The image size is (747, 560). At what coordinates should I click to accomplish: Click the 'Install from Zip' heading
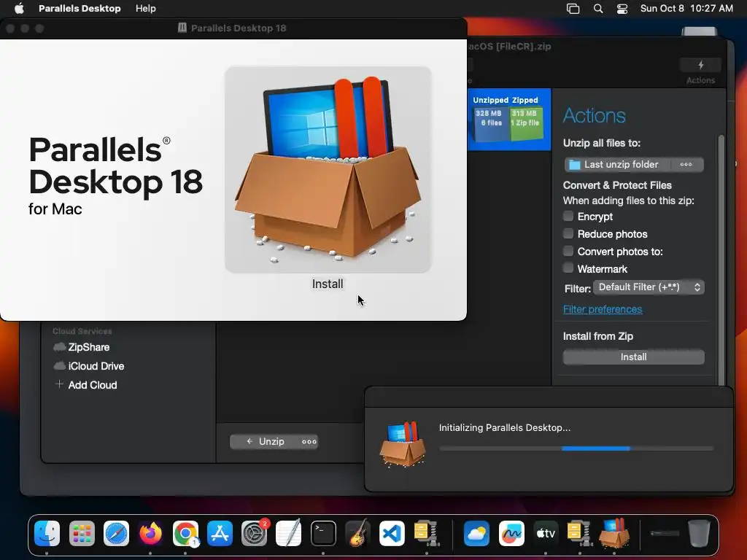click(598, 336)
